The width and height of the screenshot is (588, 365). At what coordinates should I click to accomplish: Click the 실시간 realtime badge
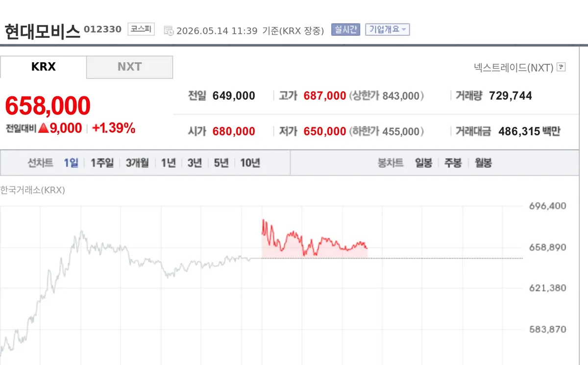pos(345,29)
